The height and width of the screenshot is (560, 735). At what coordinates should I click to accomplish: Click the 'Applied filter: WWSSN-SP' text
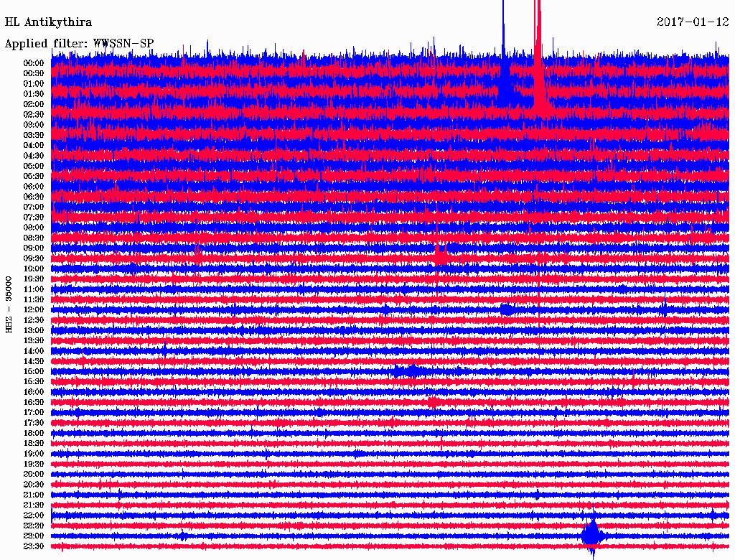79,44
